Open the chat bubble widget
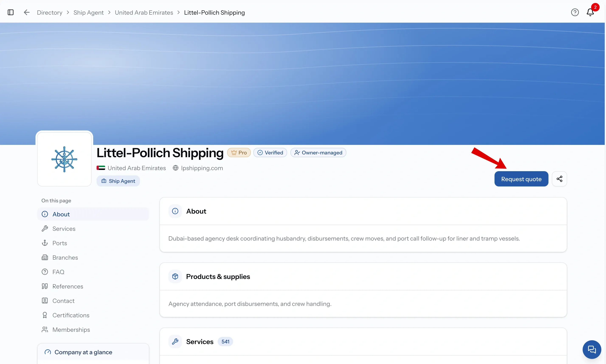The image size is (606, 364). (x=592, y=349)
